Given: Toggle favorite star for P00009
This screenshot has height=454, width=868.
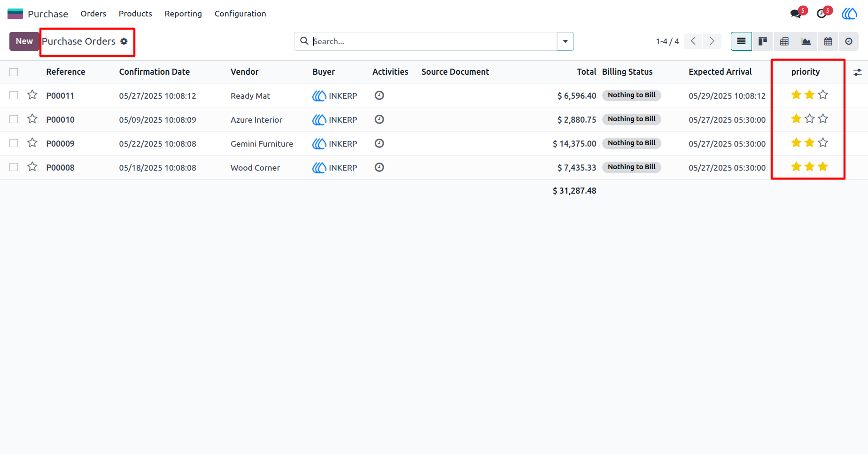Looking at the screenshot, I should 32,142.
